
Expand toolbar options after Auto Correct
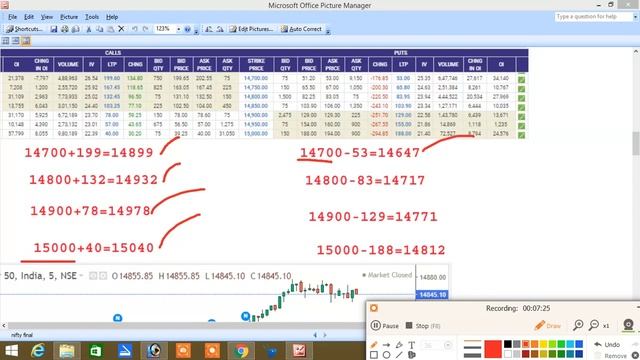coord(328,31)
